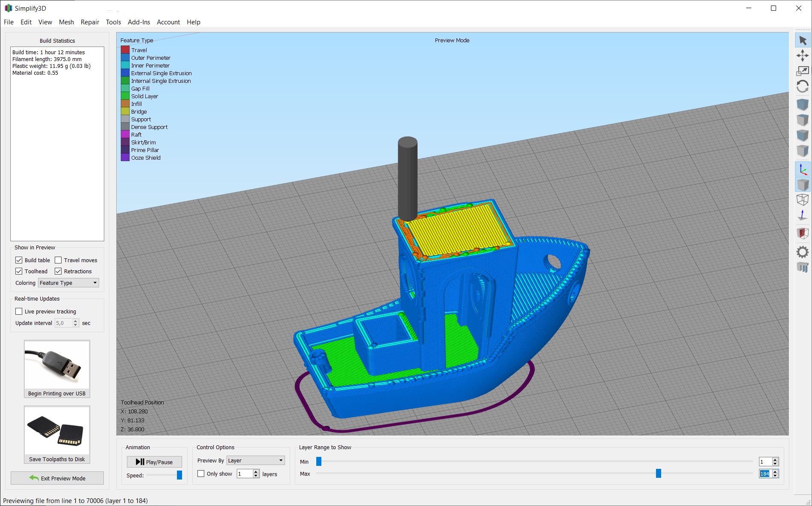The width and height of the screenshot is (812, 506).
Task: Open process settings gear icon
Action: (803, 252)
